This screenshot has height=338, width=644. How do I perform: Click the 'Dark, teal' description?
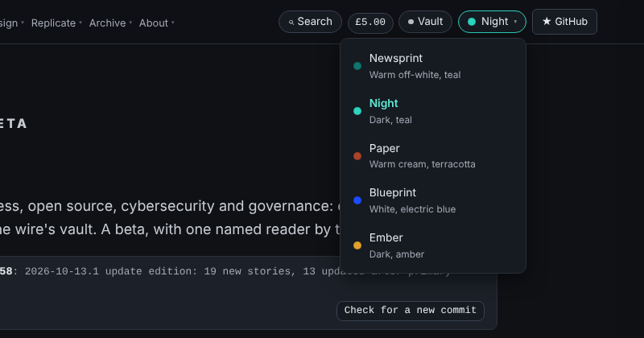pyautogui.click(x=390, y=120)
